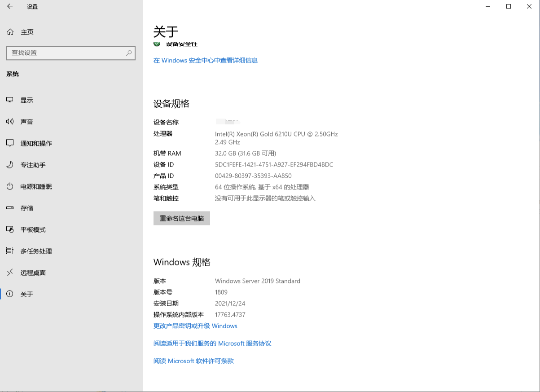Click the 设备名称 label
Image resolution: width=540 pixels, height=392 pixels.
(166, 122)
